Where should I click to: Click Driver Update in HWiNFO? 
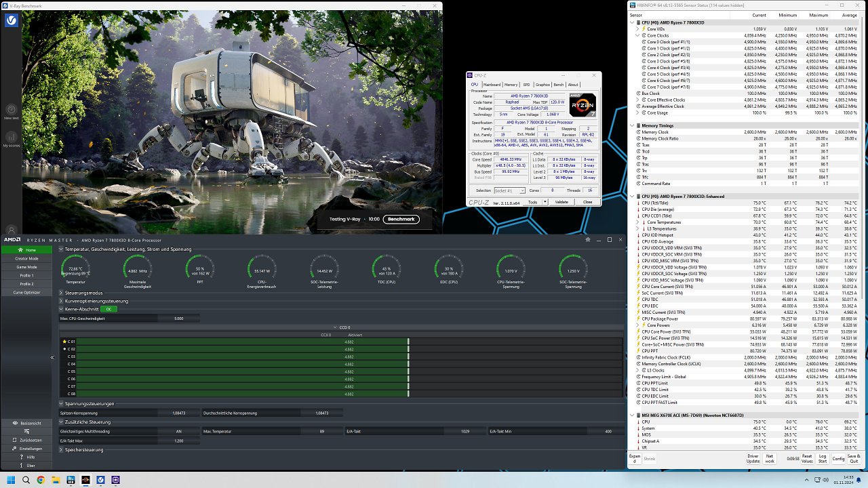[753, 459]
